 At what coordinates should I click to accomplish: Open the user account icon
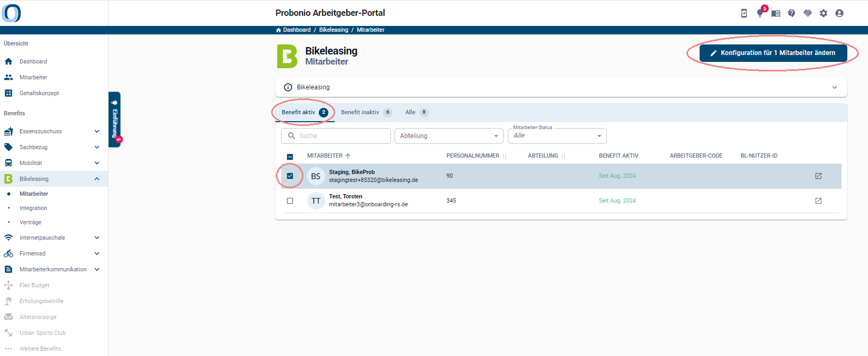[839, 13]
